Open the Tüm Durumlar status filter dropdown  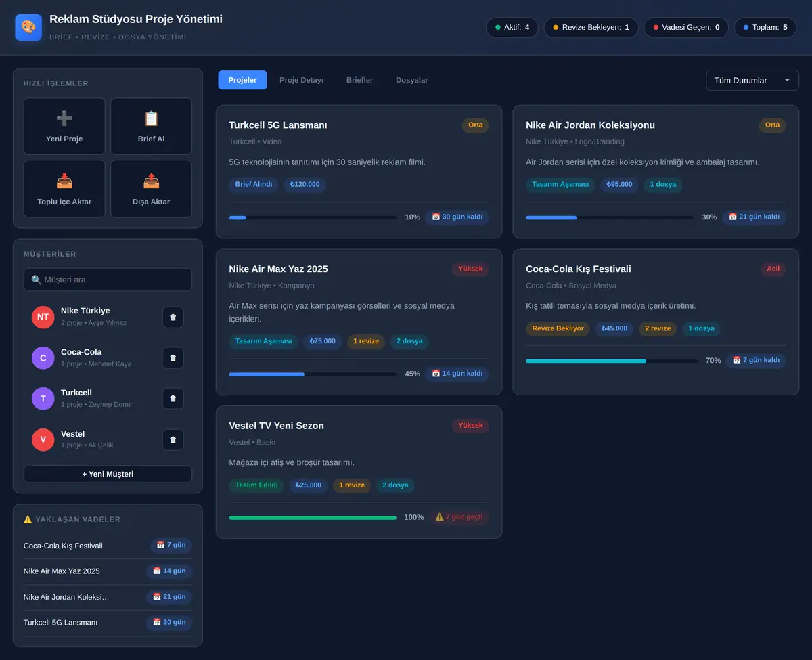coord(752,80)
